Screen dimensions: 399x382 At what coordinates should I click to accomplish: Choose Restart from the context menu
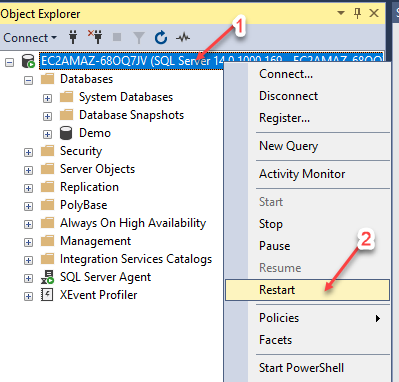(x=307, y=290)
